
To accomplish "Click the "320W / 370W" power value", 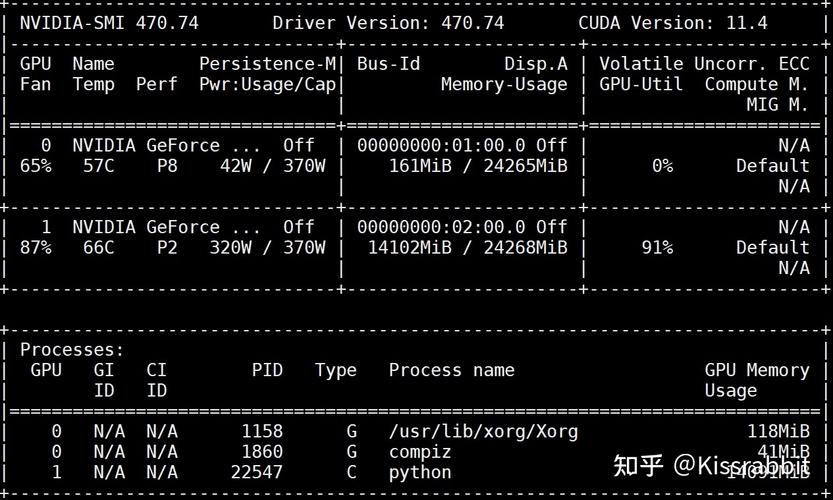I will 267,248.
